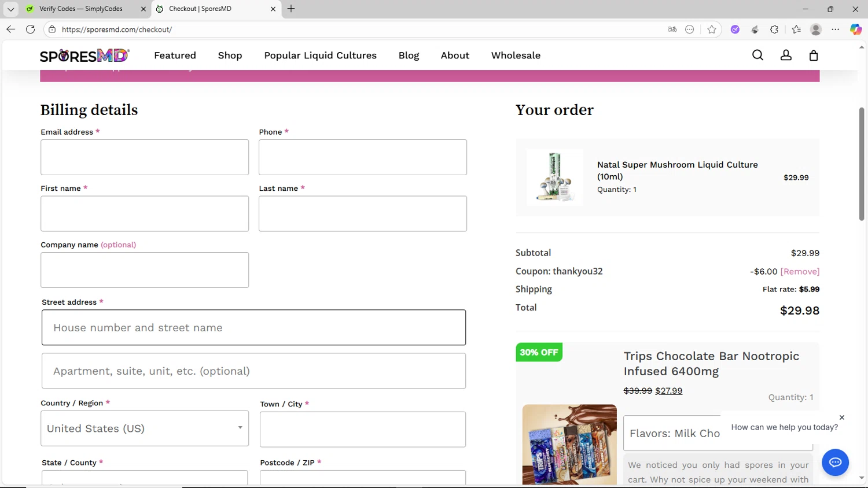Open the About page

coord(455,56)
